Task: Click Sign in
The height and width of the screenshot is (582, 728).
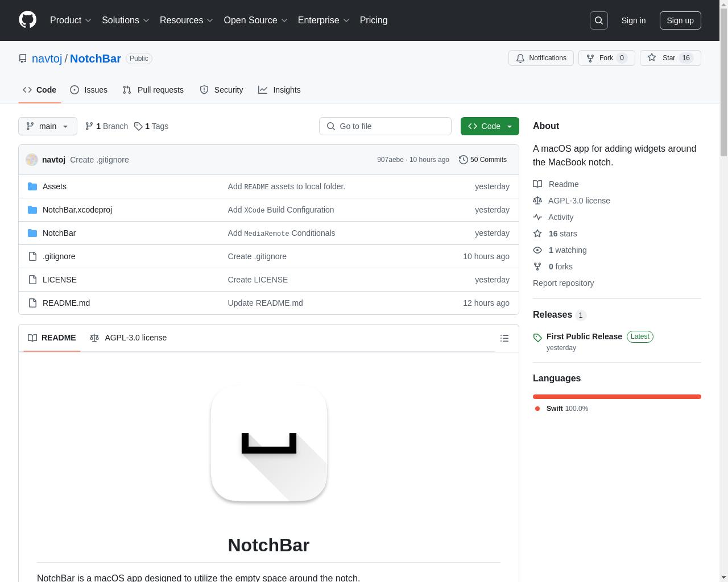Action: tap(633, 20)
